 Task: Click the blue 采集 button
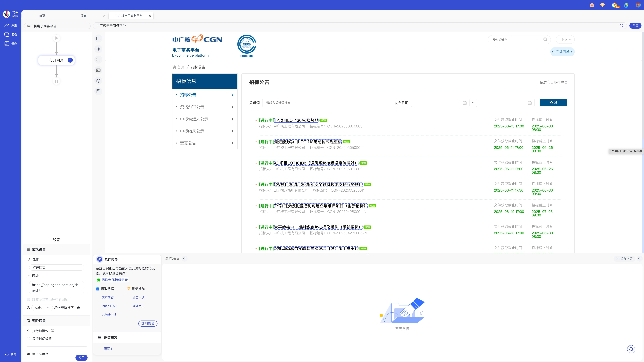[635, 26]
